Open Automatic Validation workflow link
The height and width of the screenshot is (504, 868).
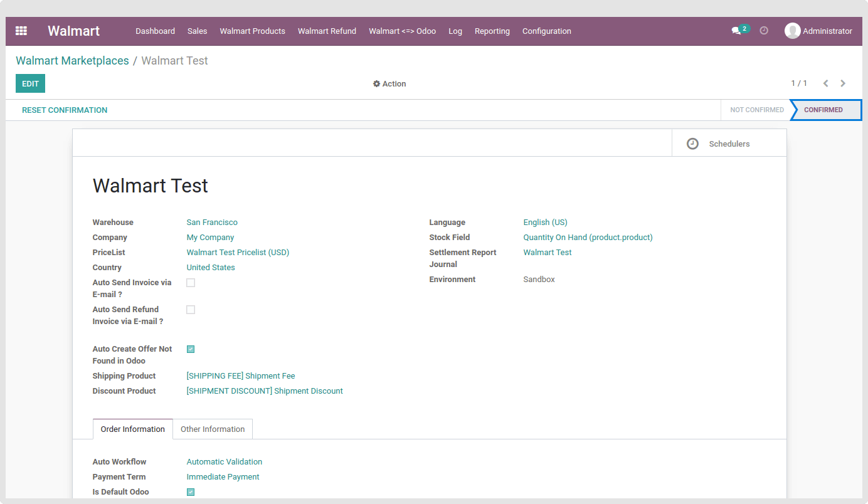point(225,462)
